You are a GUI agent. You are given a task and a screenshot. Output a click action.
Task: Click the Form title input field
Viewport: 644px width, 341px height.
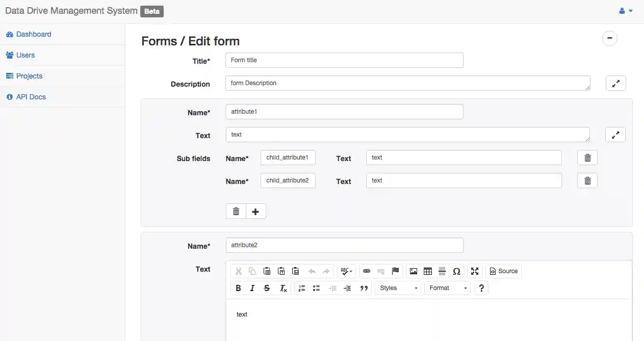coord(344,60)
